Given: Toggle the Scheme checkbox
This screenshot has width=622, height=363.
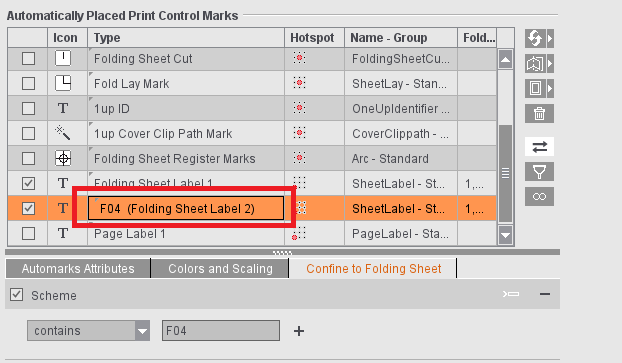Looking at the screenshot, I should pyautogui.click(x=16, y=295).
